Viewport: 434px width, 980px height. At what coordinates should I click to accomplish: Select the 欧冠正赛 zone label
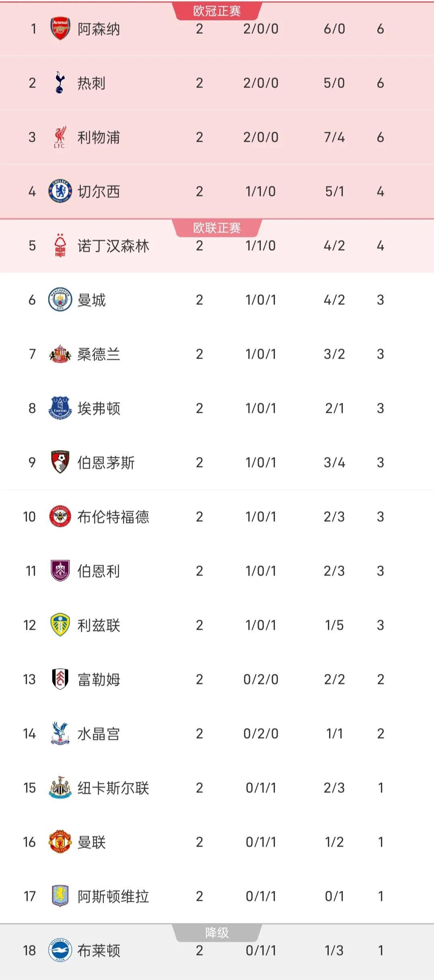coord(217,11)
